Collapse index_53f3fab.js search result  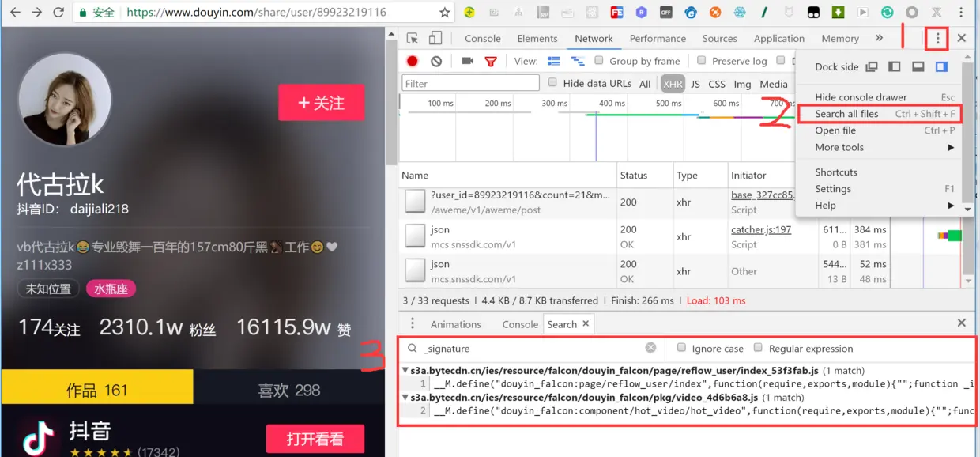pyautogui.click(x=405, y=370)
